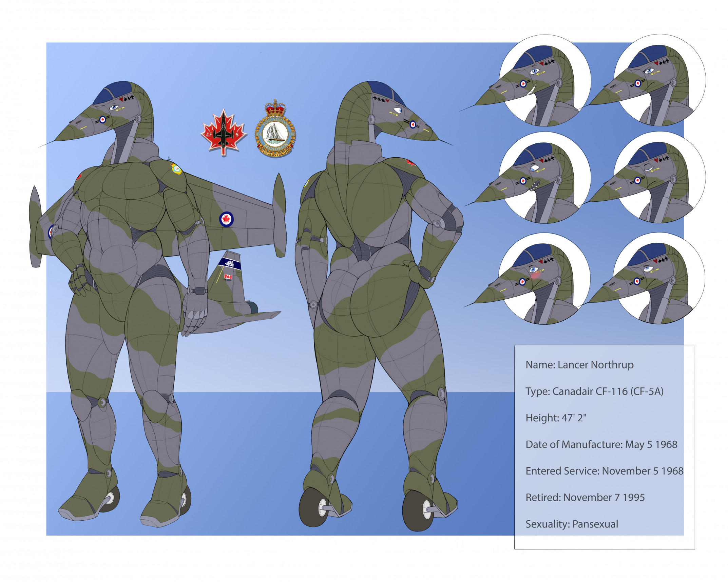Click the 'Date of Manufacture: May 5 1968' text
Screen dimensions: 728x582
[x=601, y=444]
